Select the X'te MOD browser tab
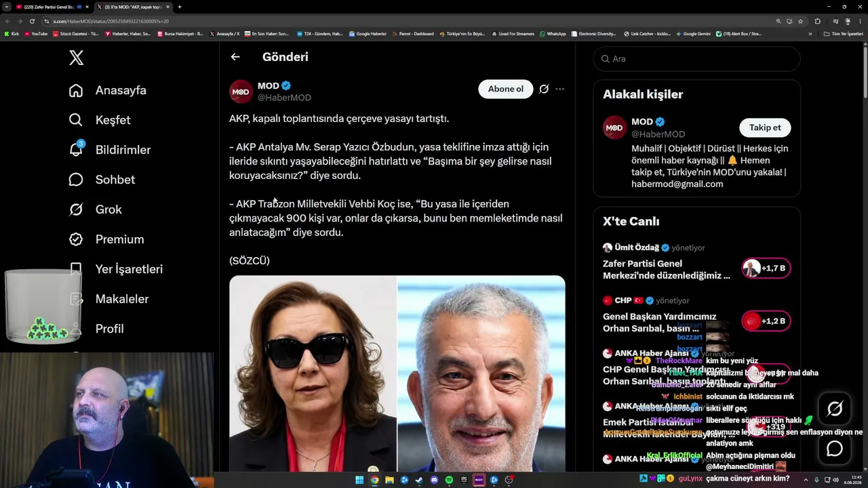The image size is (868, 488). tap(133, 7)
